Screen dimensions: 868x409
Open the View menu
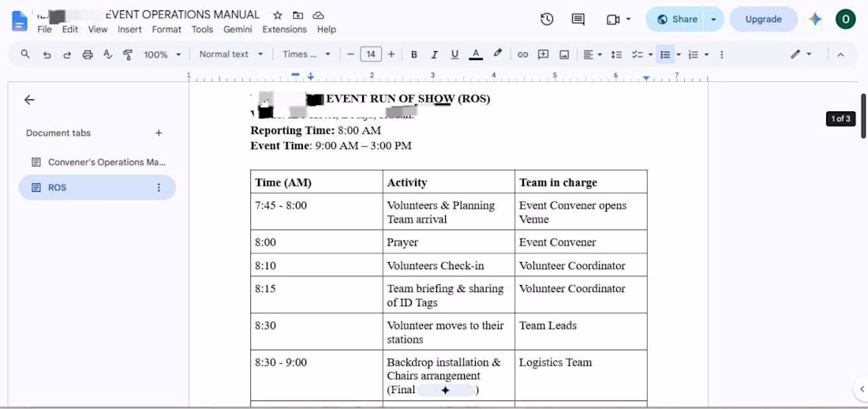coord(97,29)
